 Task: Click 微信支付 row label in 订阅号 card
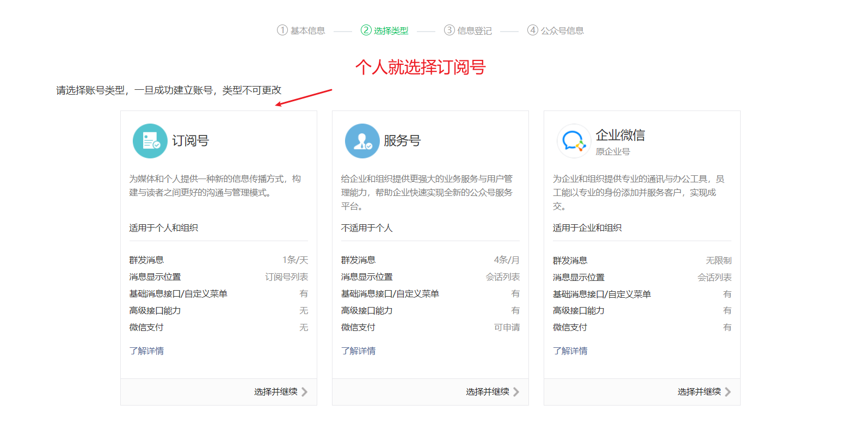click(x=146, y=328)
